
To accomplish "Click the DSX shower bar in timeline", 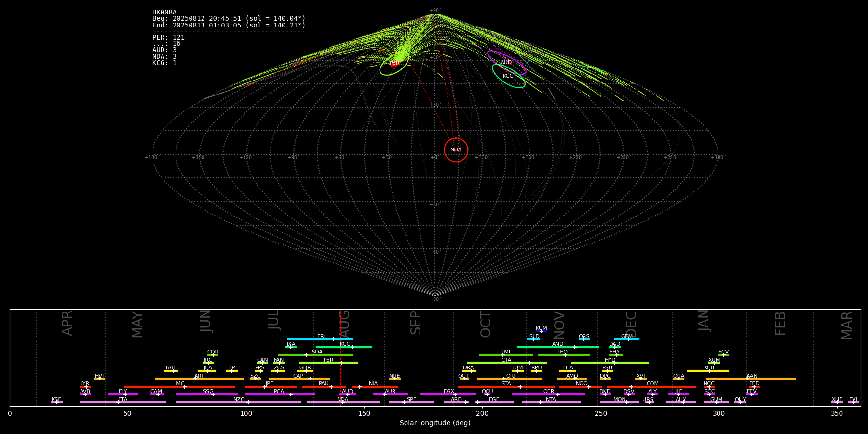I will 448,394.
